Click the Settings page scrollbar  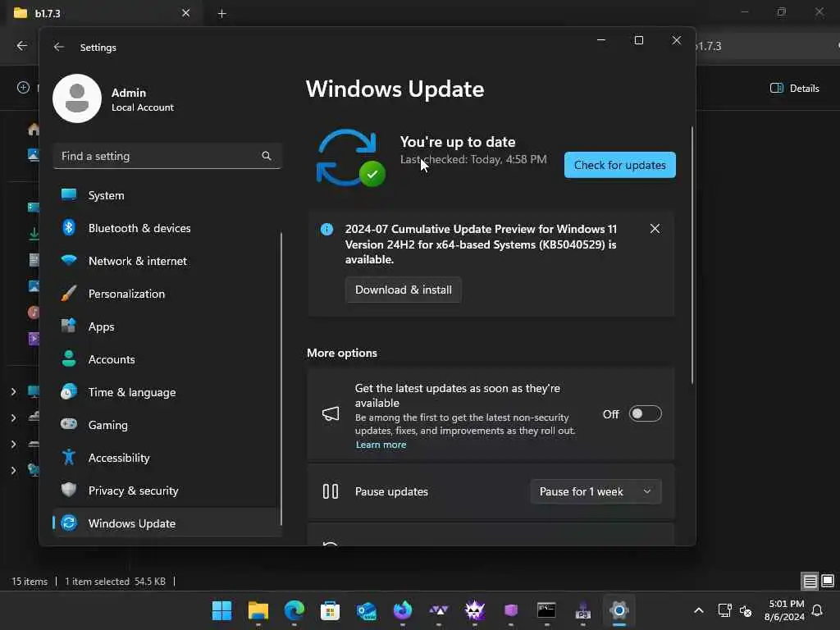692,256
